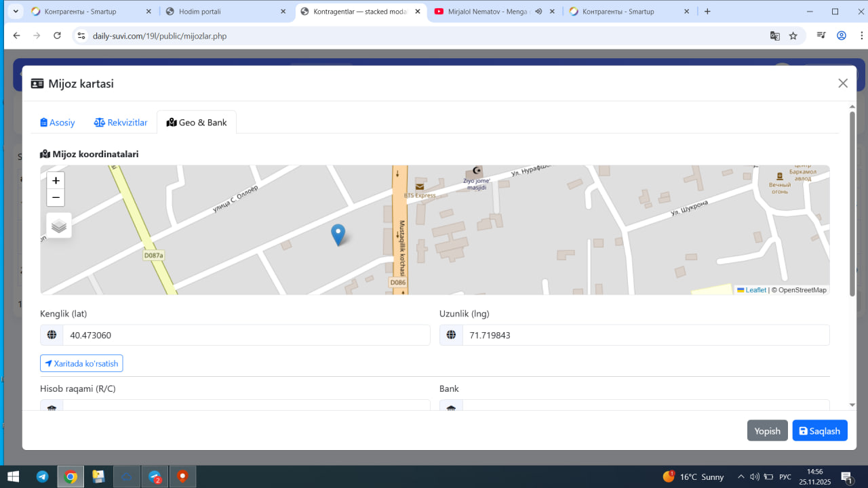Click the Chrome taskbar icon
Viewport: 868px width, 488px height.
[71, 476]
